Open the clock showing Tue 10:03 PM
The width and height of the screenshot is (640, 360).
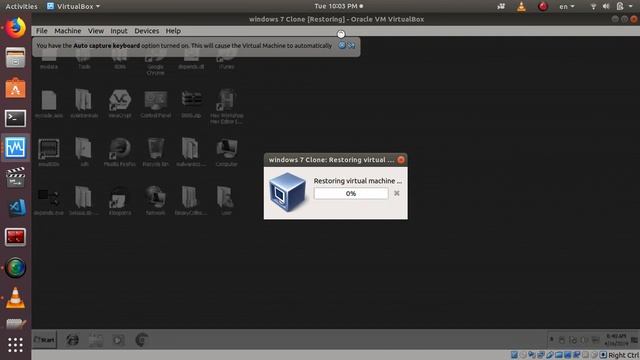(x=338, y=6)
